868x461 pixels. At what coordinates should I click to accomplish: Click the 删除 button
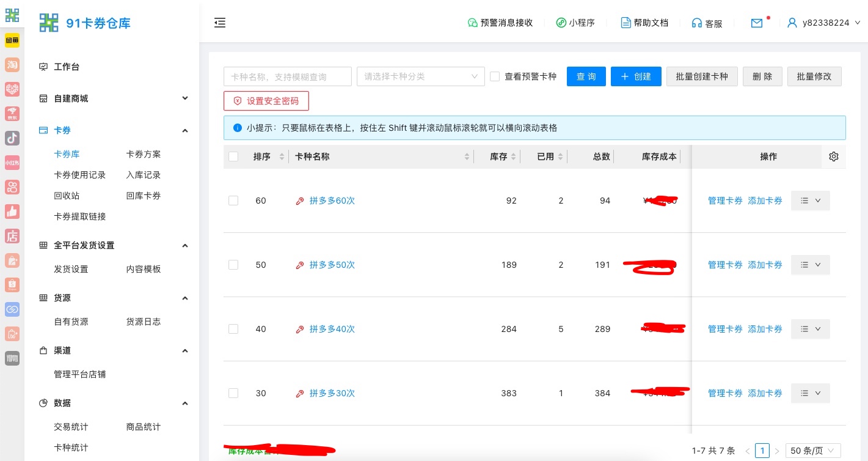pyautogui.click(x=762, y=76)
